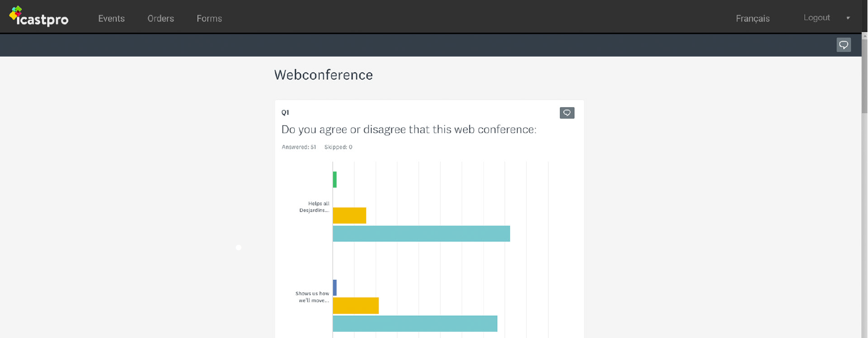The height and width of the screenshot is (338, 868).
Task: Go to the Orders page
Action: pyautogui.click(x=160, y=18)
